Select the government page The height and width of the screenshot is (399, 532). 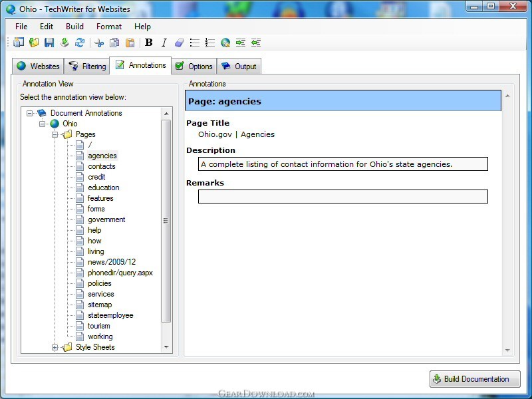[106, 219]
